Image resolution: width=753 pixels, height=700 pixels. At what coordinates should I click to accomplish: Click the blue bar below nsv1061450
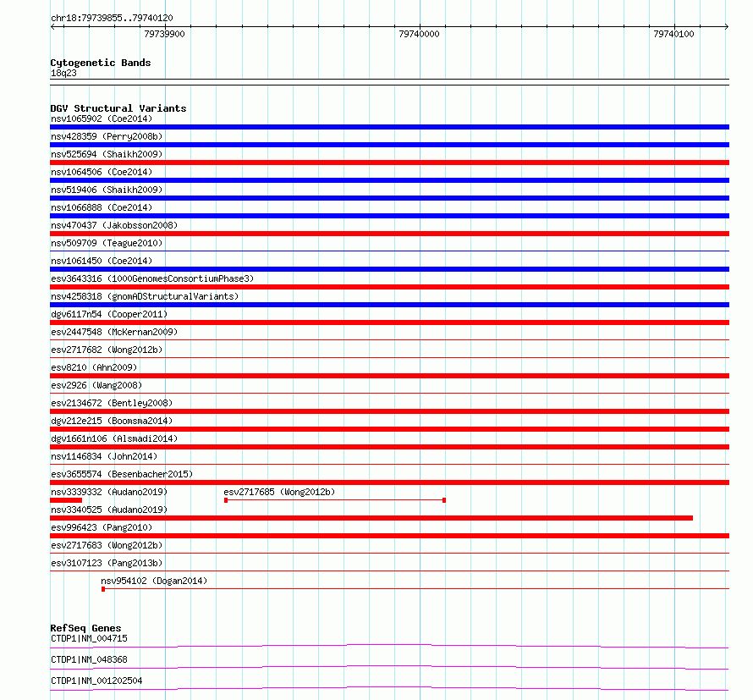[x=389, y=269]
